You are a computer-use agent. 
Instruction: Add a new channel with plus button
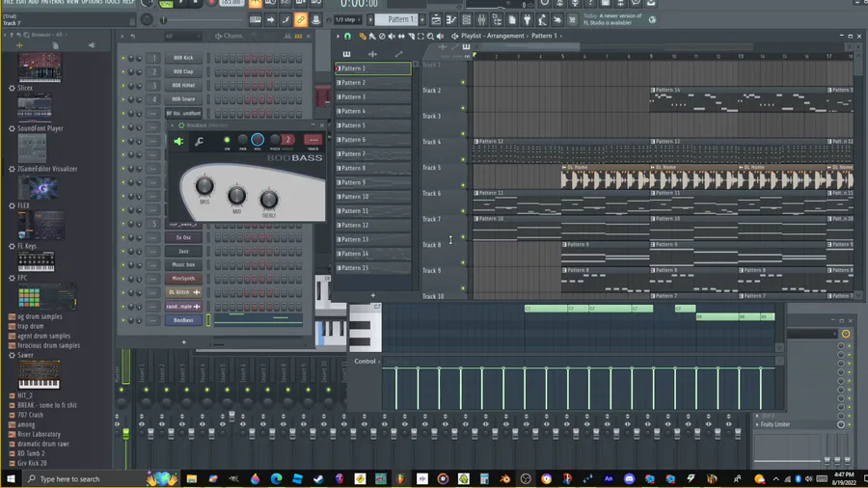tap(184, 342)
